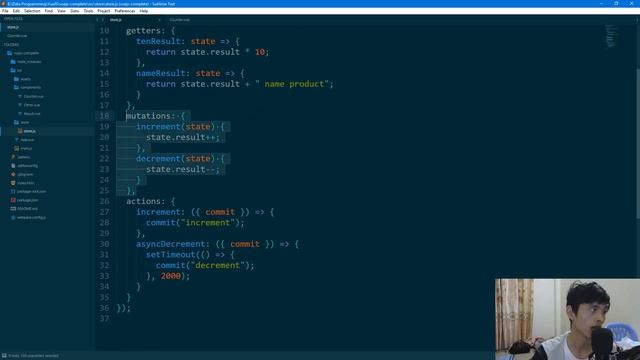Screen dimensions: 640x360
Task: Select Counter.vue under Open Files
Action: (x=17, y=36)
